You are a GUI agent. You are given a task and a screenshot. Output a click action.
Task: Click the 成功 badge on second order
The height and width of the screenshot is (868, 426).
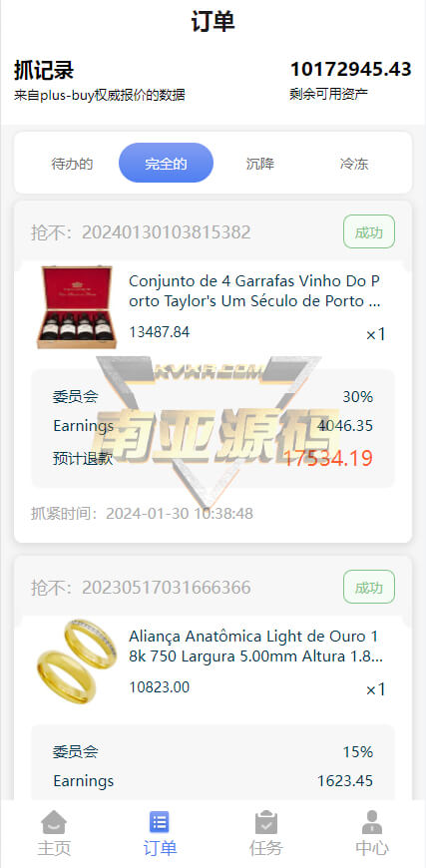(x=369, y=587)
